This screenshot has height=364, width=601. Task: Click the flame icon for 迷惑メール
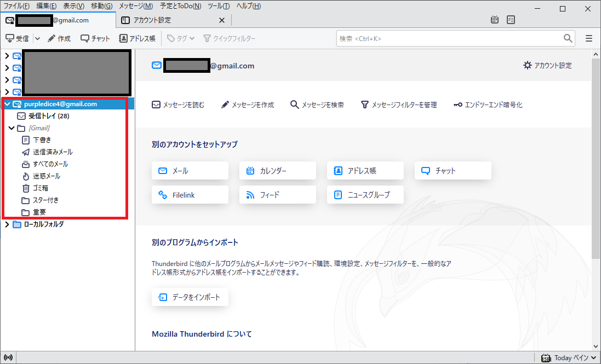click(x=25, y=176)
